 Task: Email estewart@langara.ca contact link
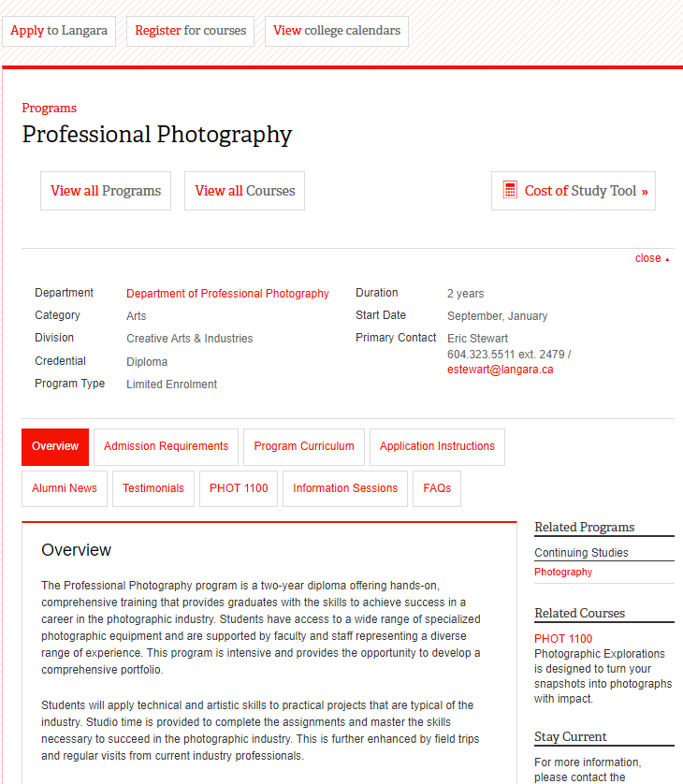tap(500, 370)
